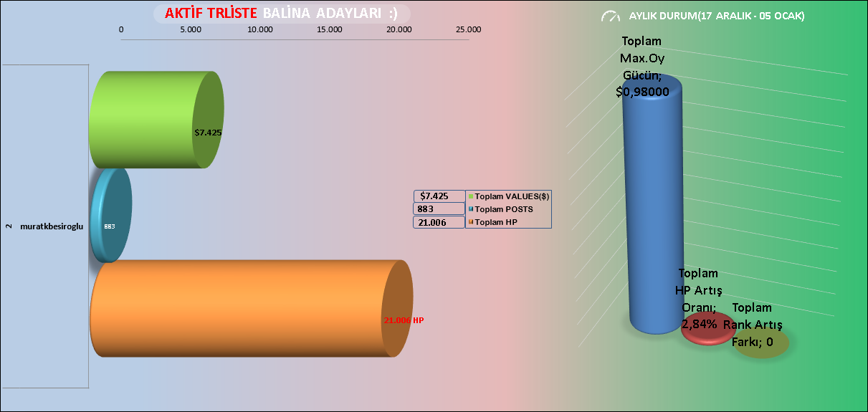This screenshot has width=868, height=412.
Task: Click the teal legend marker for Toplam POSTS
Action: tap(470, 209)
